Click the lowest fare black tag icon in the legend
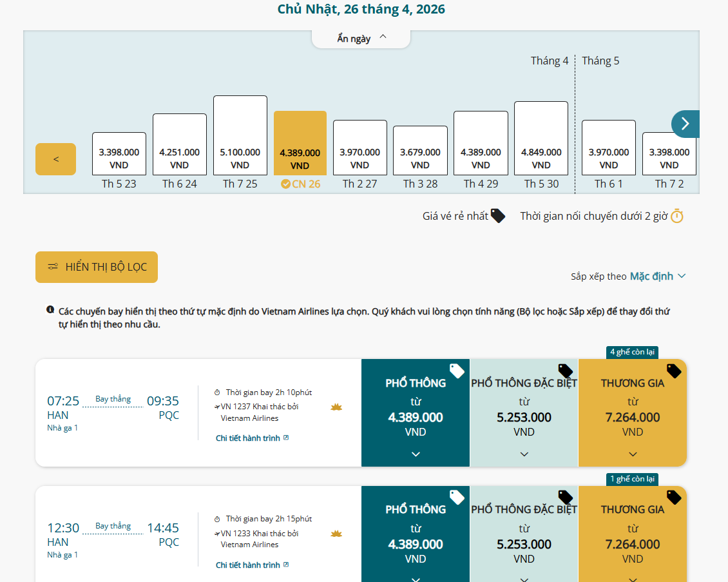Viewport: 728px width, 582px height. (497, 216)
